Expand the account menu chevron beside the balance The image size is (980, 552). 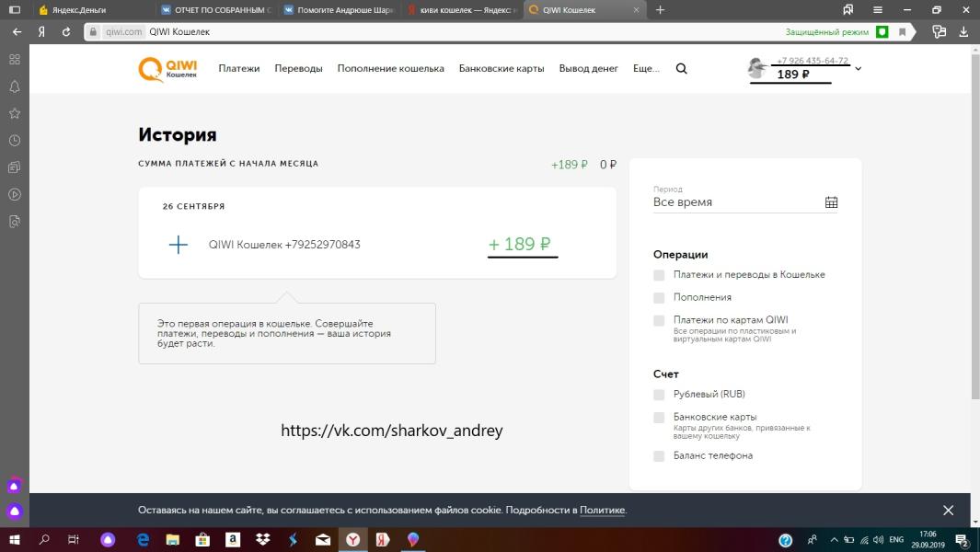[x=859, y=69]
